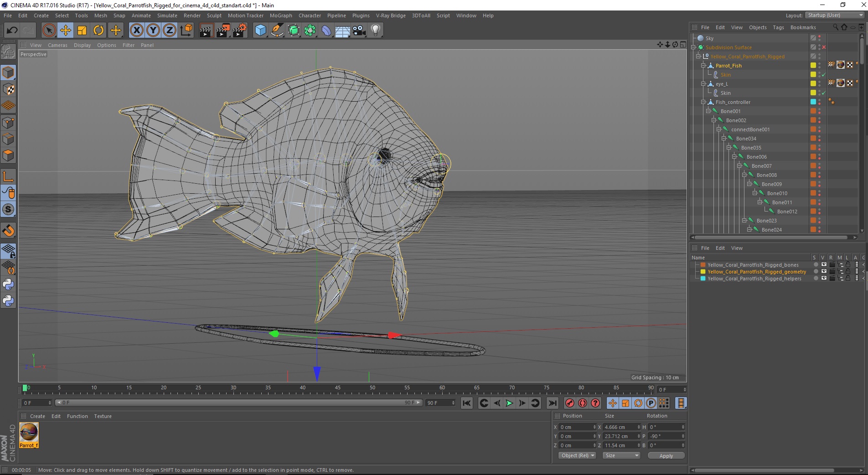Image resolution: width=868 pixels, height=475 pixels.
Task: Open the Array modeling objects icon
Action: tap(310, 31)
